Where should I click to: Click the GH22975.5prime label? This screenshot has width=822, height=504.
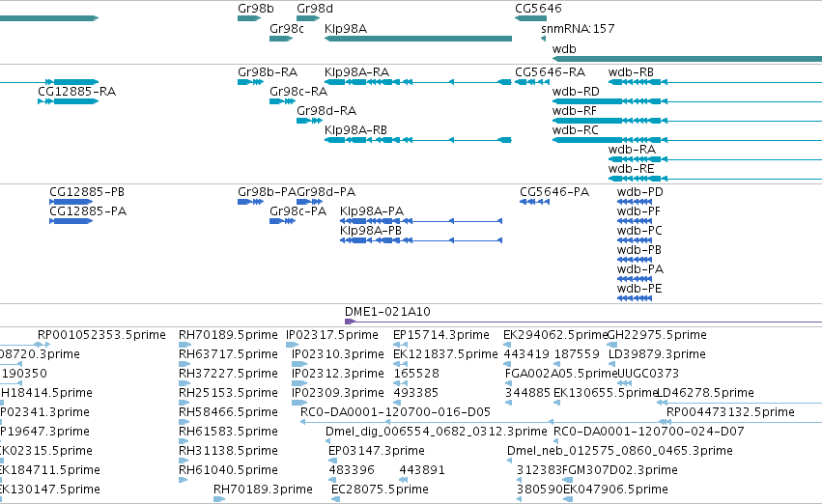[657, 335]
